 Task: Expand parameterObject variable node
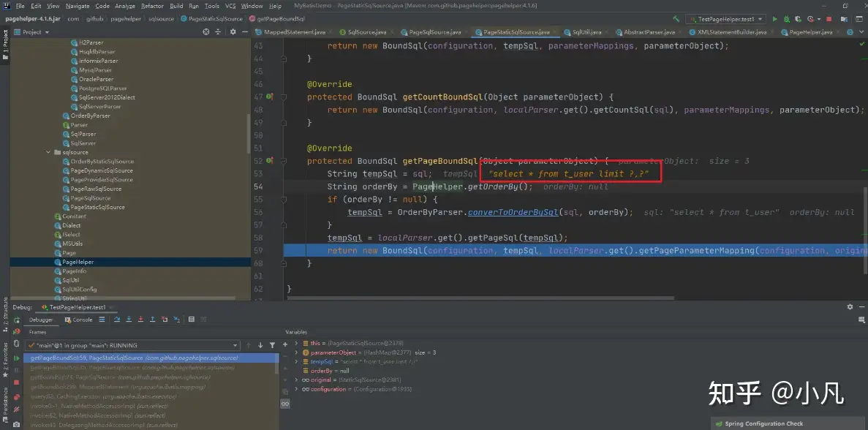(x=298, y=352)
